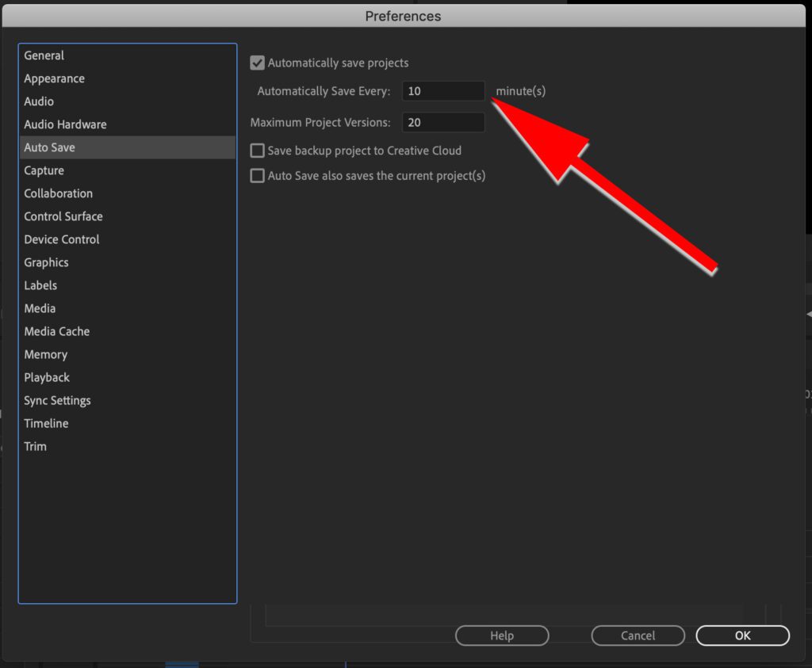This screenshot has height=668, width=812.
Task: Open Media preferences
Action: 128,308
